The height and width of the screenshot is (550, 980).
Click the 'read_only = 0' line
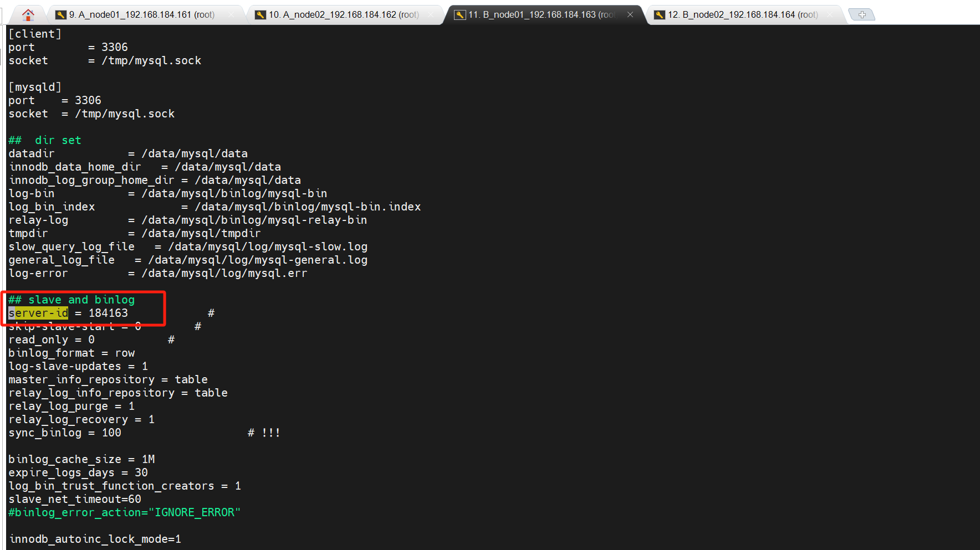pyautogui.click(x=52, y=340)
